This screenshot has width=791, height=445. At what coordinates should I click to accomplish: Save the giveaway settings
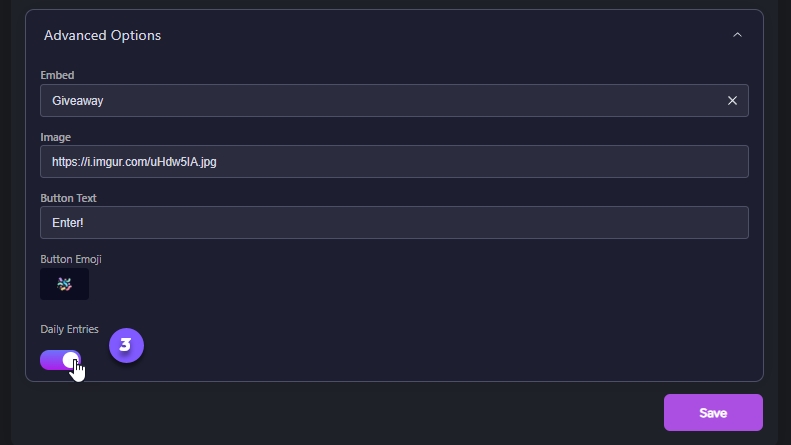tap(713, 412)
